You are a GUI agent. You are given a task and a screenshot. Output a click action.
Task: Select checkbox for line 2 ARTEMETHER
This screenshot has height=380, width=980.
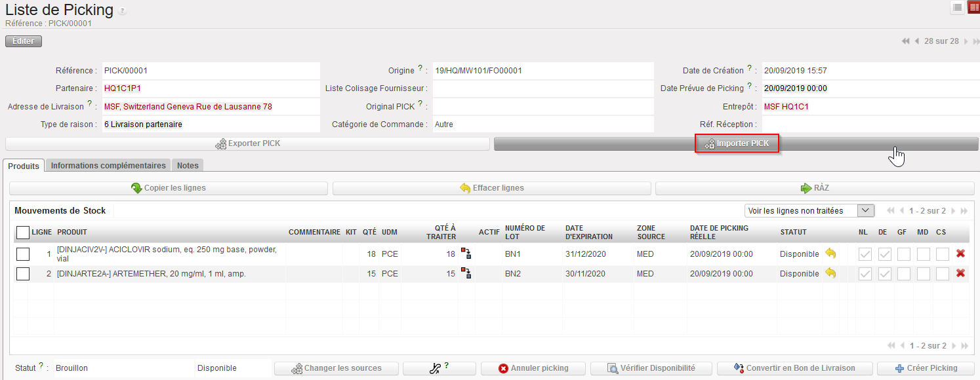(22, 273)
